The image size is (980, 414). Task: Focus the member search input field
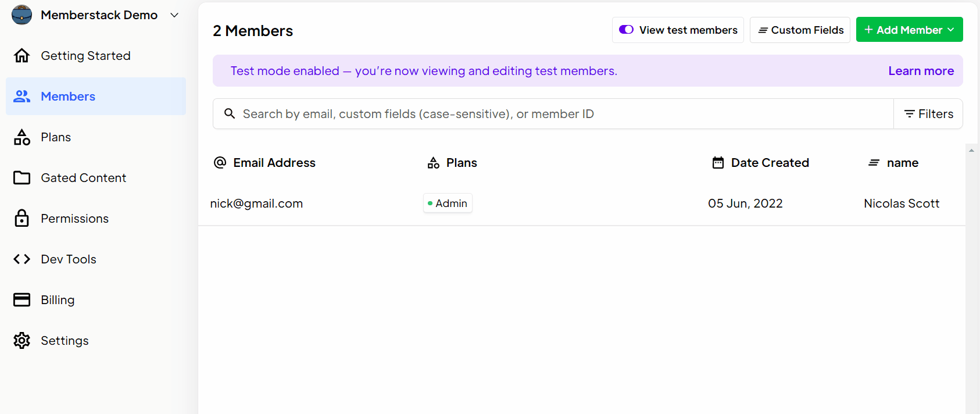coord(553,113)
